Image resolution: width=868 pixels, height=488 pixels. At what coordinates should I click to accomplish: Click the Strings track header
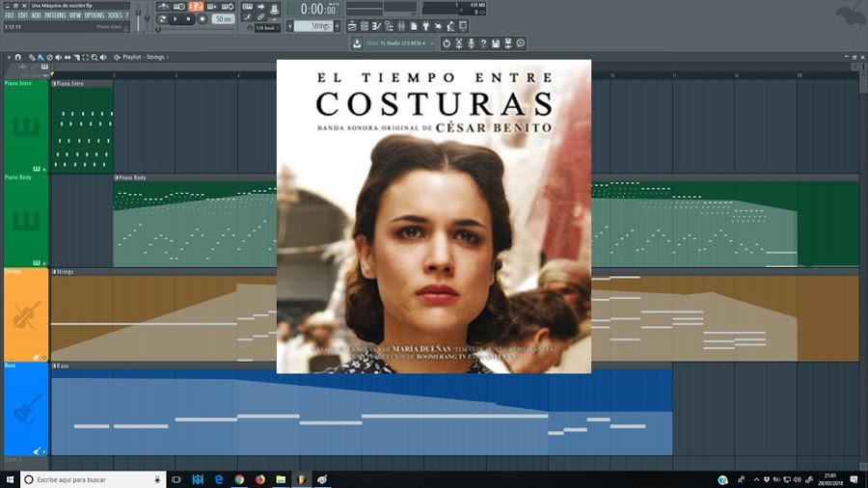coord(26,314)
